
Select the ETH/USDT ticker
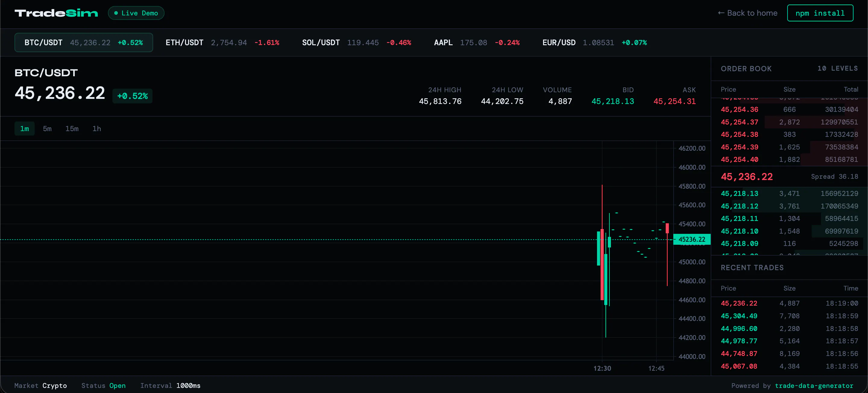(x=222, y=42)
